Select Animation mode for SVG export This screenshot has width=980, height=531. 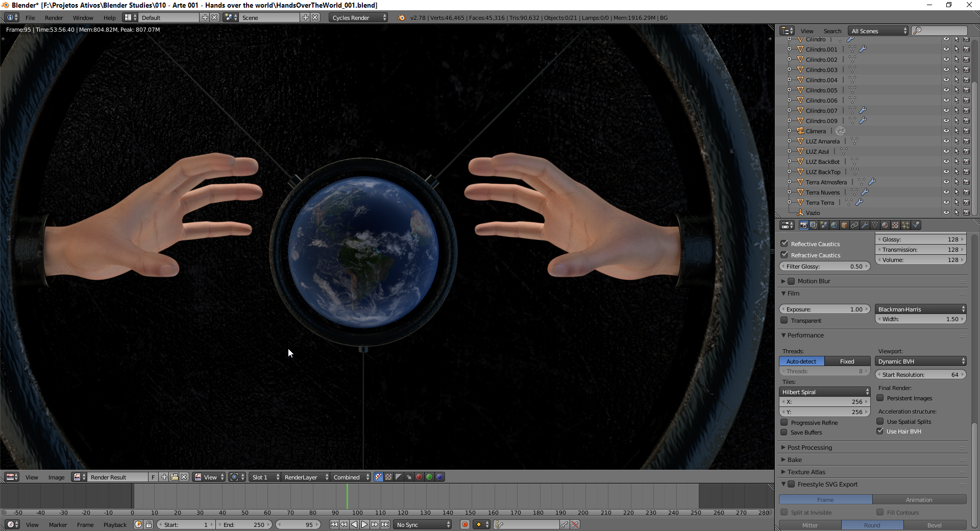919,499
